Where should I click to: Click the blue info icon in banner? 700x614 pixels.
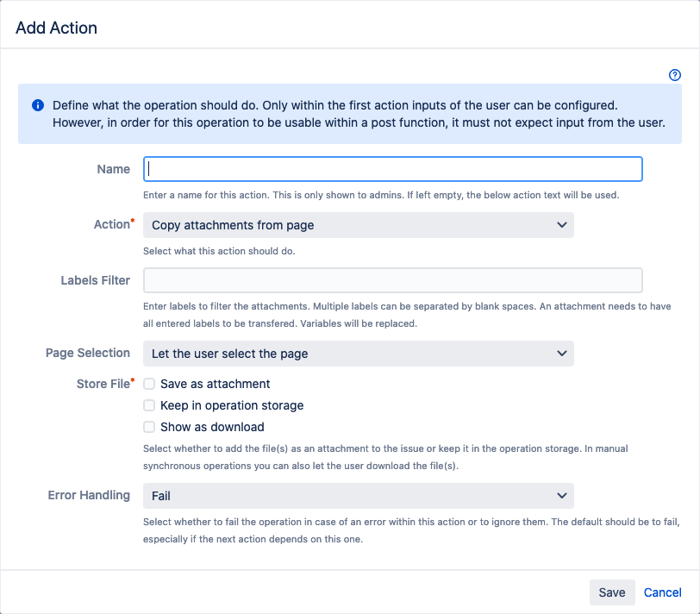click(38, 105)
